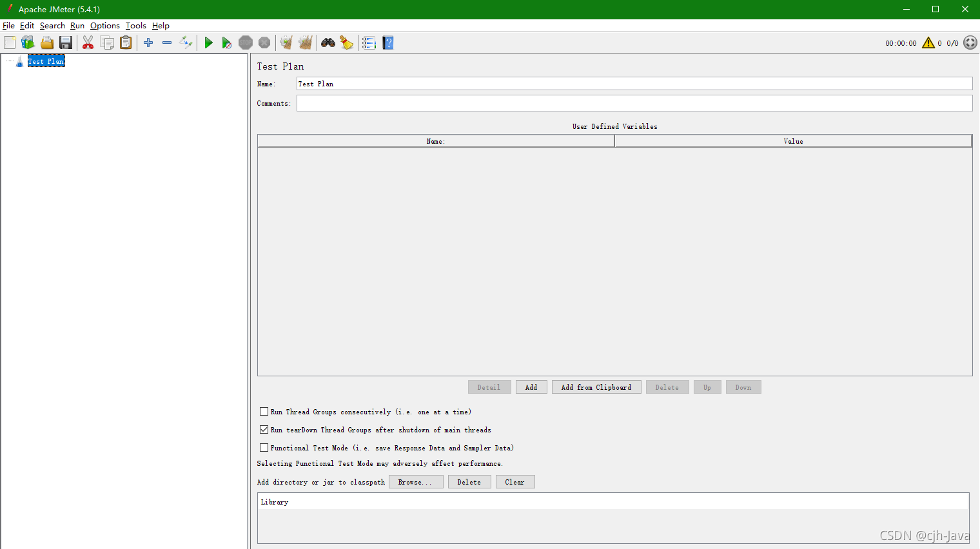Collapse all nodes with the minus icon
The height and width of the screenshot is (549, 980).
coord(167,43)
